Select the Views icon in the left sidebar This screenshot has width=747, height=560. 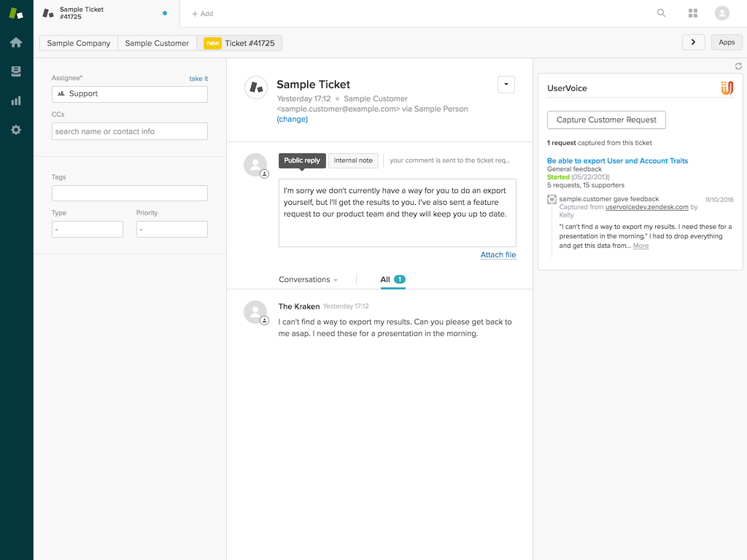tap(15, 71)
